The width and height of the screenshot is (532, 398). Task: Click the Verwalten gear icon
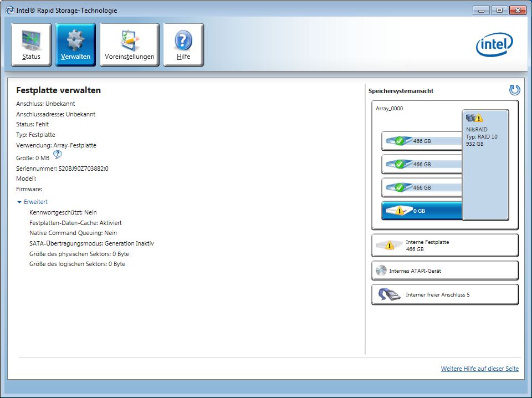click(x=75, y=40)
